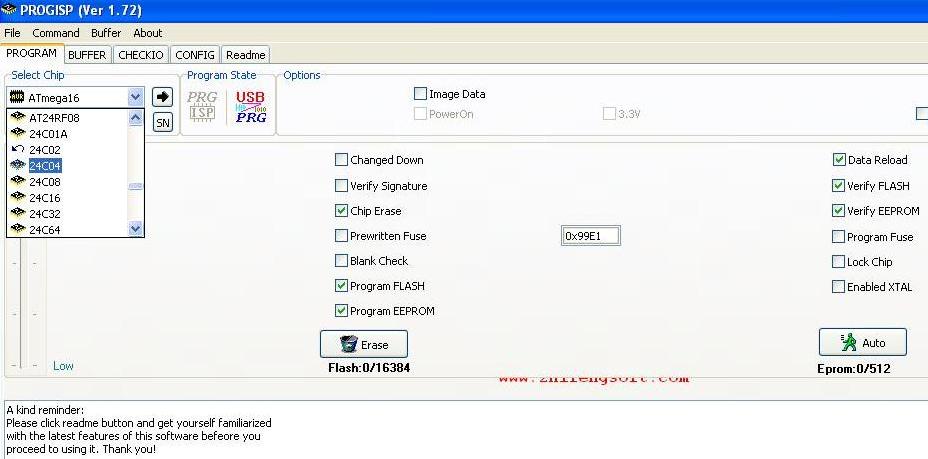Click the chip icon beside 24C01A
This screenshot has height=459, width=928.
click(x=18, y=133)
